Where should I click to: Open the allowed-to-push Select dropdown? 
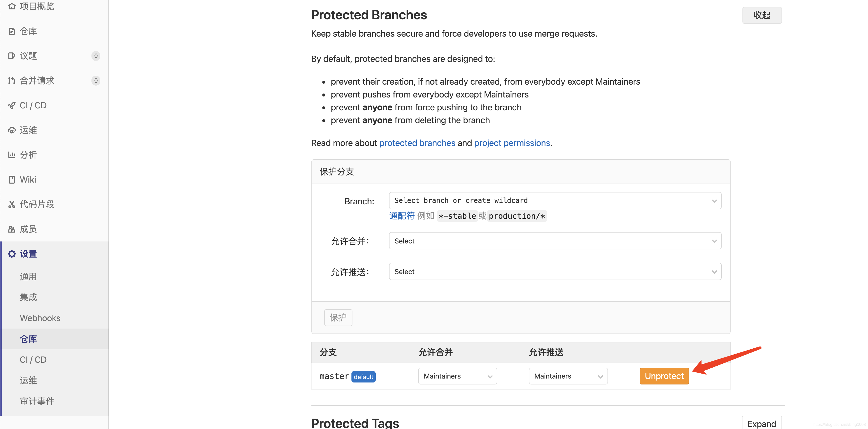click(555, 271)
